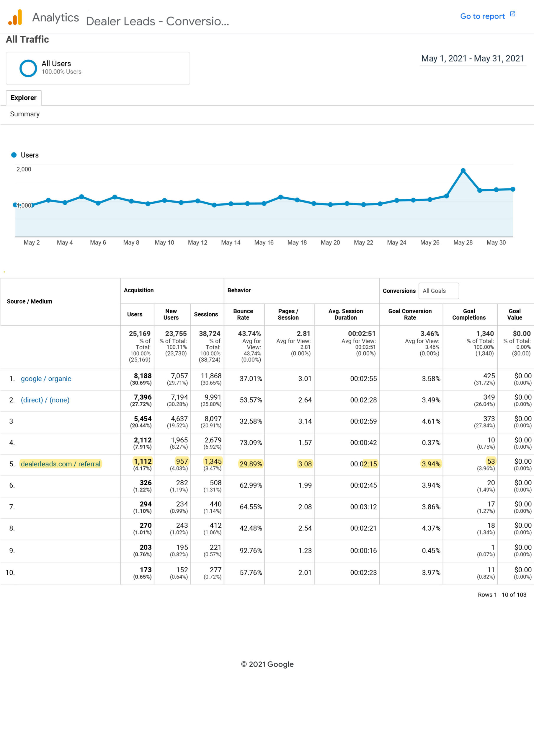Select the Summary view
This screenshot has height=756, width=534.
click(25, 114)
